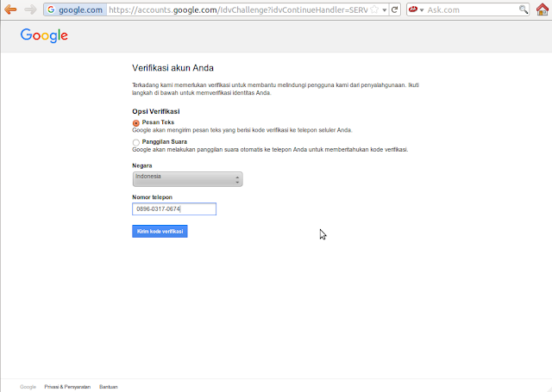Screen dimensions: 552x392
Task: Click the Opsi Verifikasi heading text
Action: coord(156,111)
